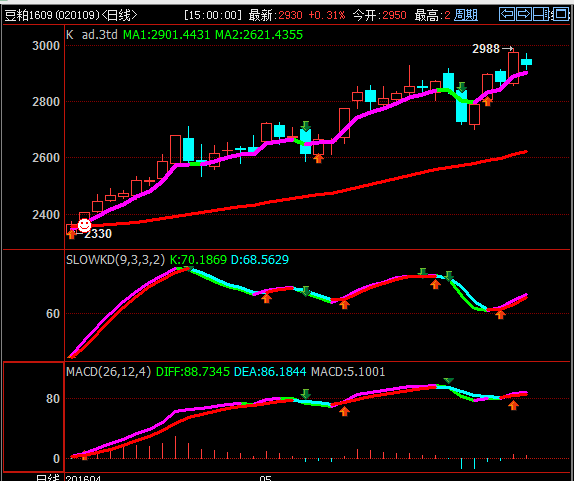This screenshot has height=481, width=574.
Task: Click the right arrow next-contract icon
Action: (x=524, y=14)
